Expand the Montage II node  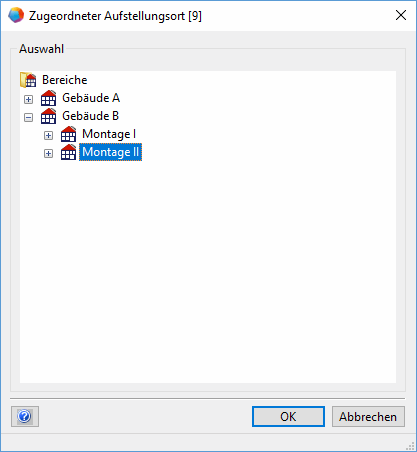49,153
